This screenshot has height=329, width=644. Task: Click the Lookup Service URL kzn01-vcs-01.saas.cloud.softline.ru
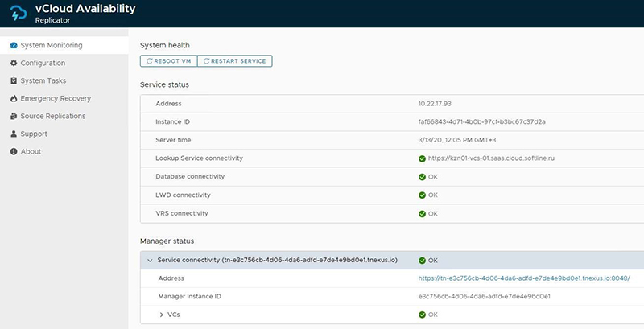(491, 158)
